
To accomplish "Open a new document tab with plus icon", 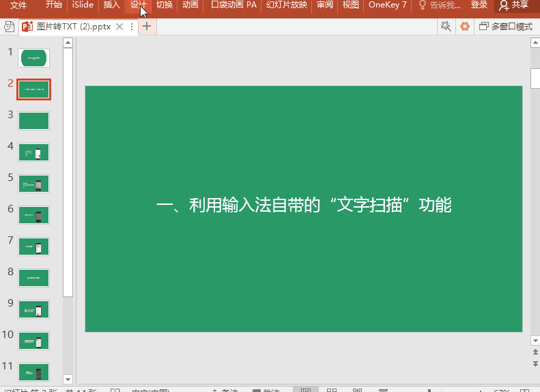I will tap(146, 27).
